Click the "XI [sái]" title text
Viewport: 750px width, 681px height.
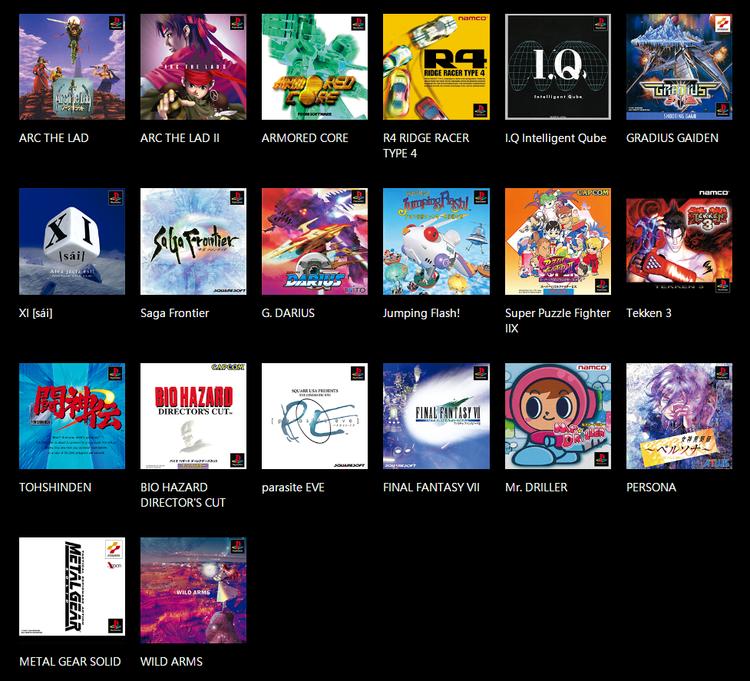(36, 313)
